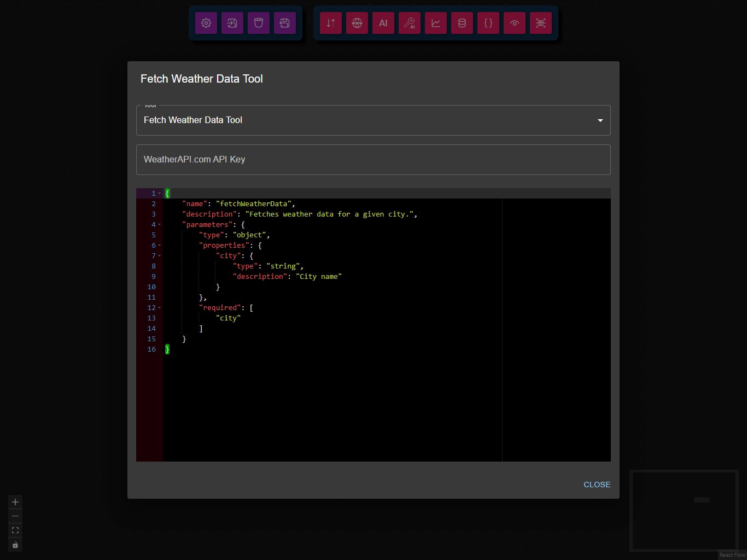Select the plain AI node icon
This screenshot has width=747, height=560.
click(x=383, y=23)
